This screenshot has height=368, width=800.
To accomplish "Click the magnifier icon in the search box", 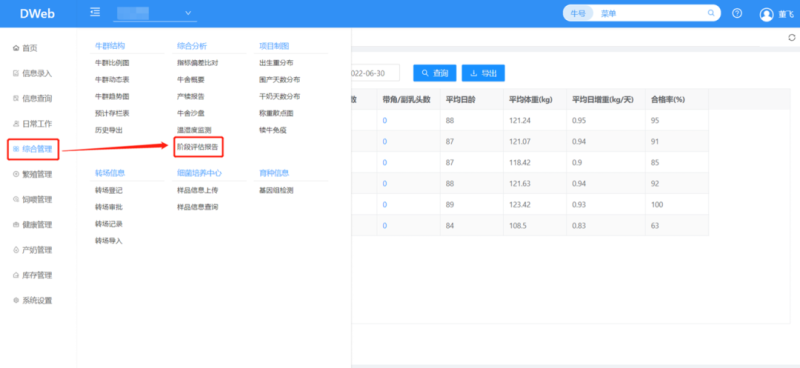I will pyautogui.click(x=711, y=13).
